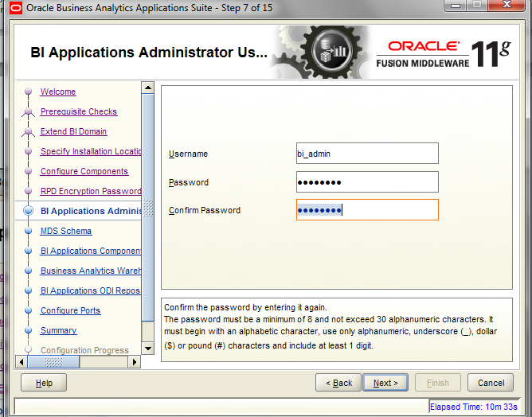Select BI Applications Administrator step
This screenshot has height=417, width=532.
[x=91, y=211]
